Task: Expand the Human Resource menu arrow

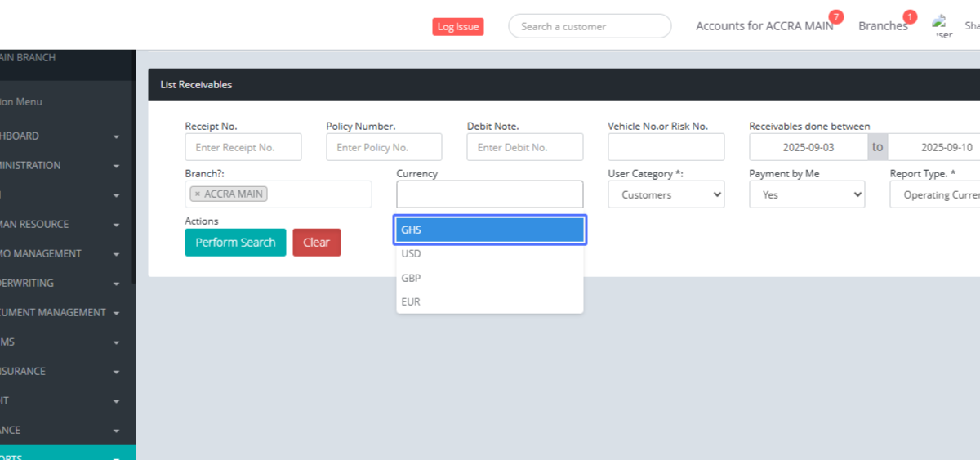Action: [117, 225]
